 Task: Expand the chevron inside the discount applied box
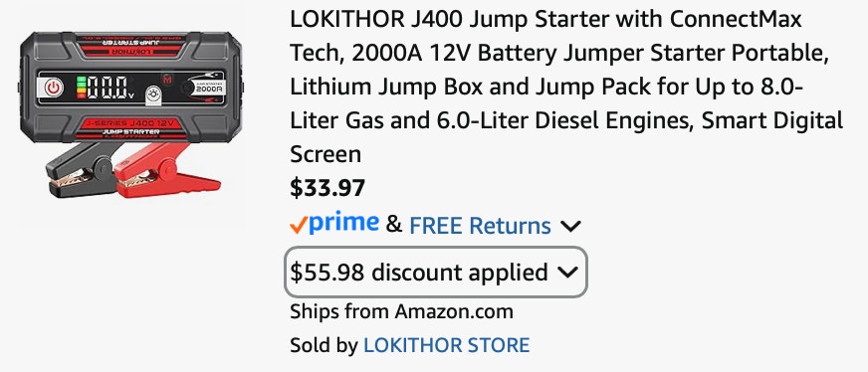[568, 272]
